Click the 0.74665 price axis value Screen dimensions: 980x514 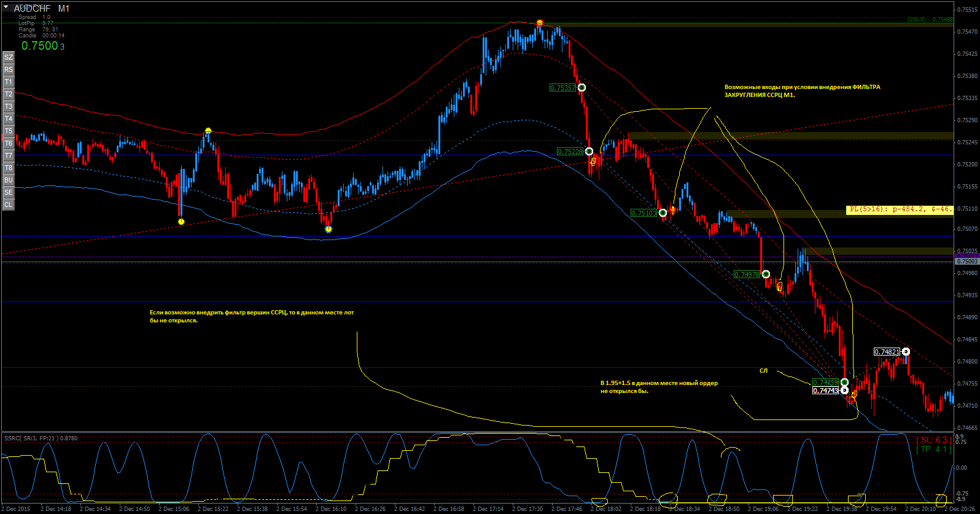(967, 428)
